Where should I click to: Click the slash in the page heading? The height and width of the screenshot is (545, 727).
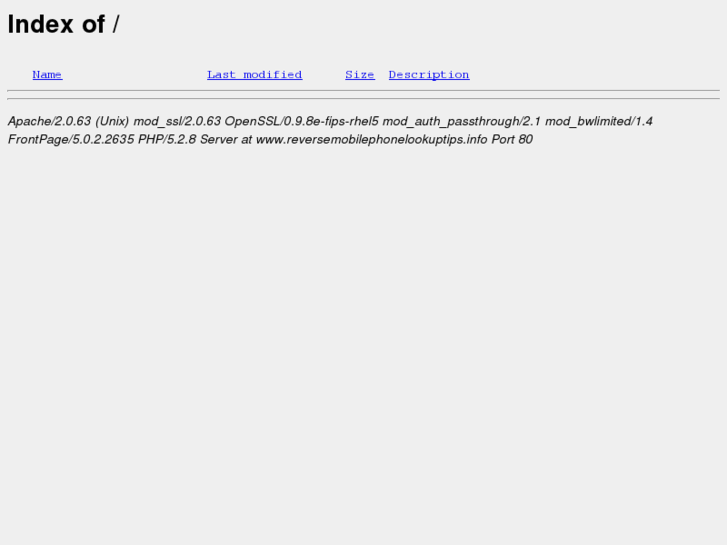116,24
